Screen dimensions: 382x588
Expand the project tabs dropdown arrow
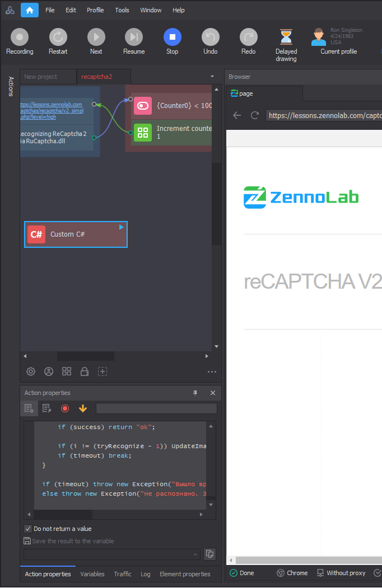tap(212, 77)
